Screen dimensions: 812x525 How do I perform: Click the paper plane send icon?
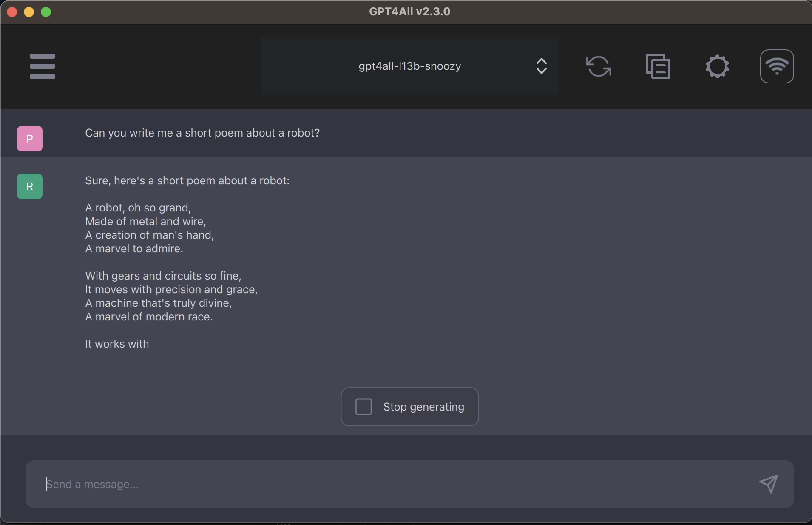click(769, 484)
